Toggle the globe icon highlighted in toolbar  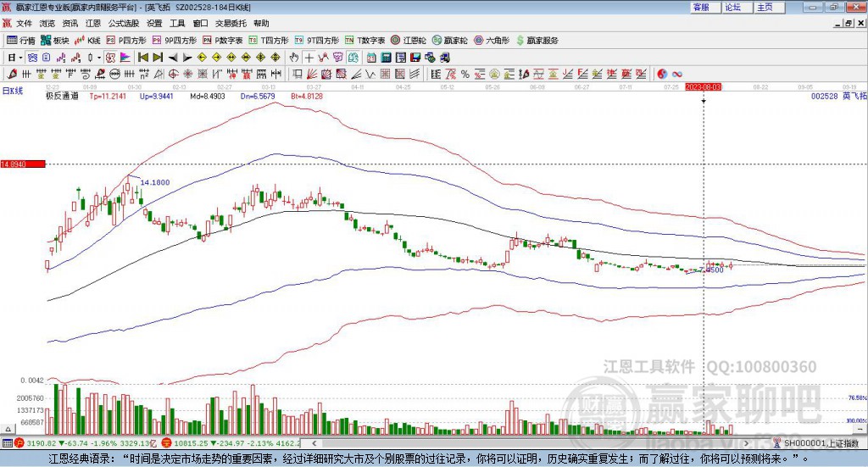pyautogui.click(x=353, y=58)
